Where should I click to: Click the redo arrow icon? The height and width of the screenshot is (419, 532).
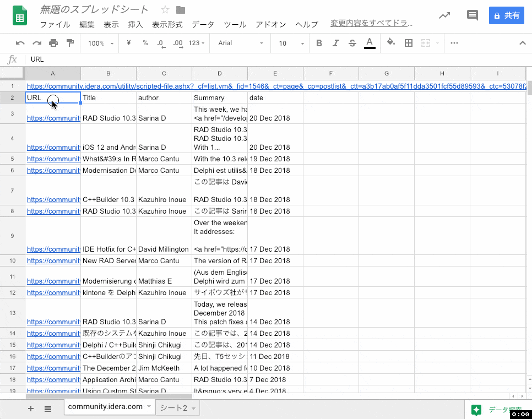click(x=37, y=43)
